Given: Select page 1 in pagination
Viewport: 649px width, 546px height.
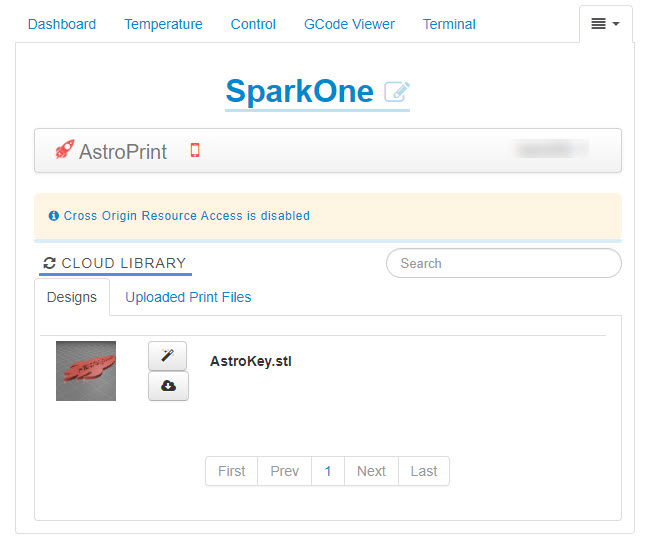Looking at the screenshot, I should [328, 471].
